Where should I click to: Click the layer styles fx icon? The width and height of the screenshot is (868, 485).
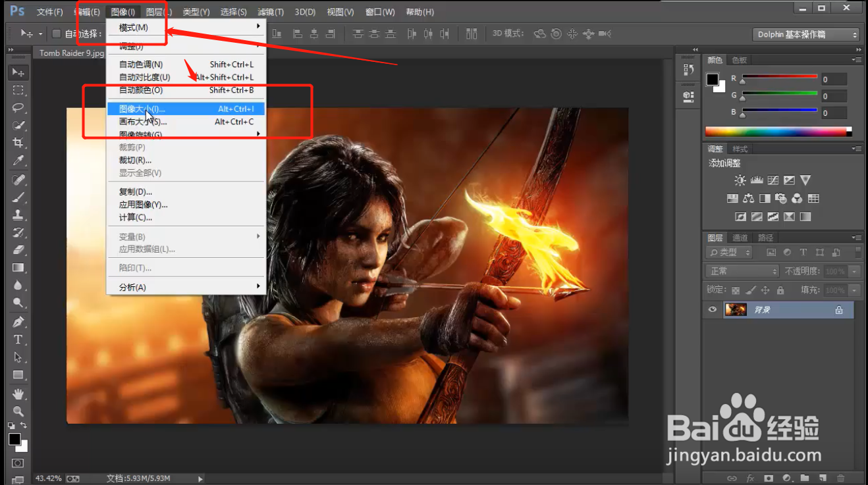[750, 478]
